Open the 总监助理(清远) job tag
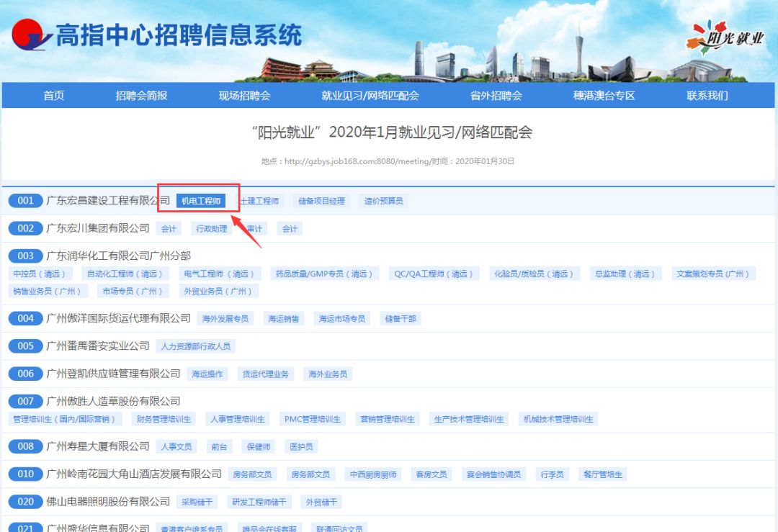Viewport: 778px width, 532px height. pos(625,274)
